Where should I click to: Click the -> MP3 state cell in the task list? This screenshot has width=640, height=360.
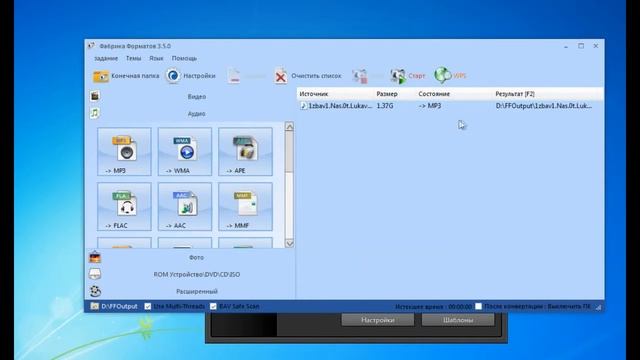pyautogui.click(x=430, y=106)
